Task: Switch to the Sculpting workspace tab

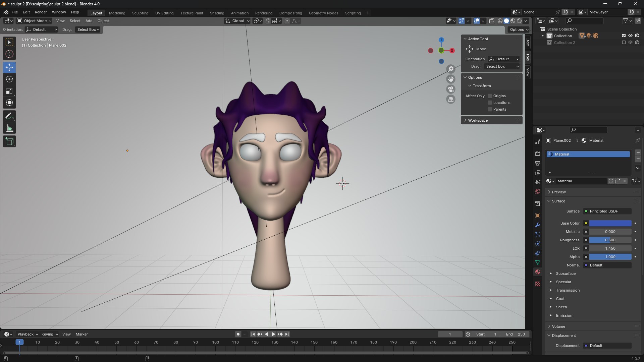Action: [x=140, y=13]
